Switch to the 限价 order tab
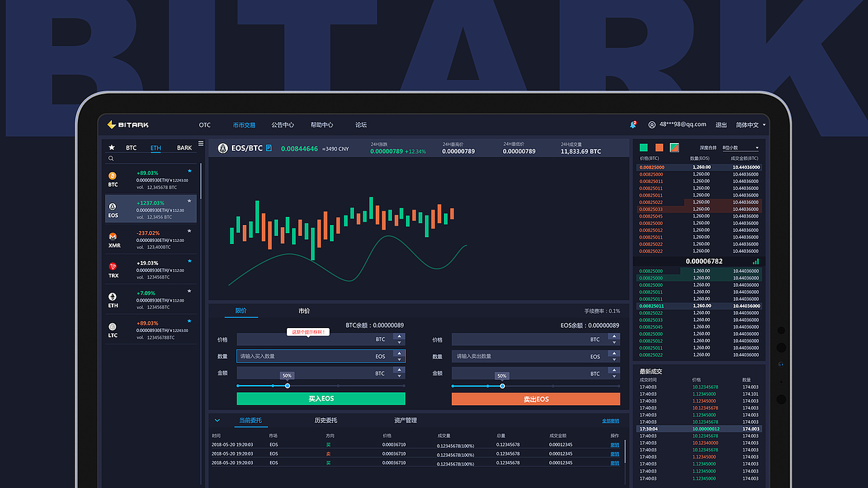 [x=241, y=310]
